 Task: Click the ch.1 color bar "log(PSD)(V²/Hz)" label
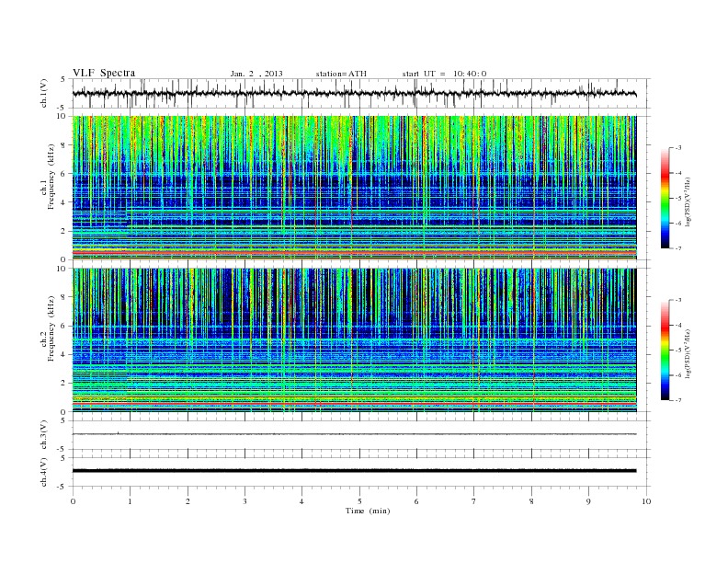(x=688, y=202)
